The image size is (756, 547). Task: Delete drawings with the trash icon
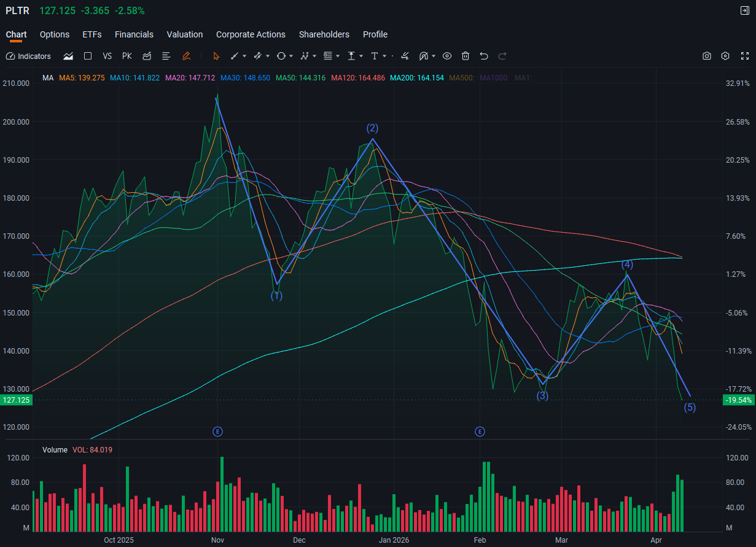pos(466,56)
